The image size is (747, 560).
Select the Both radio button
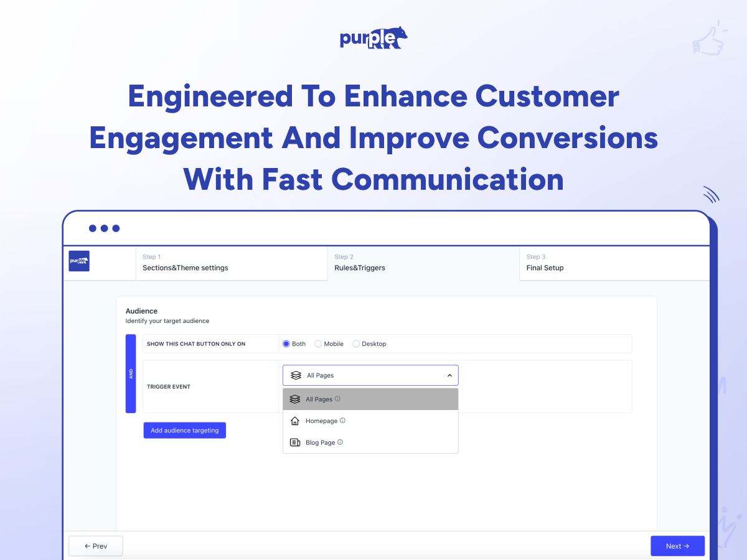[x=286, y=343]
